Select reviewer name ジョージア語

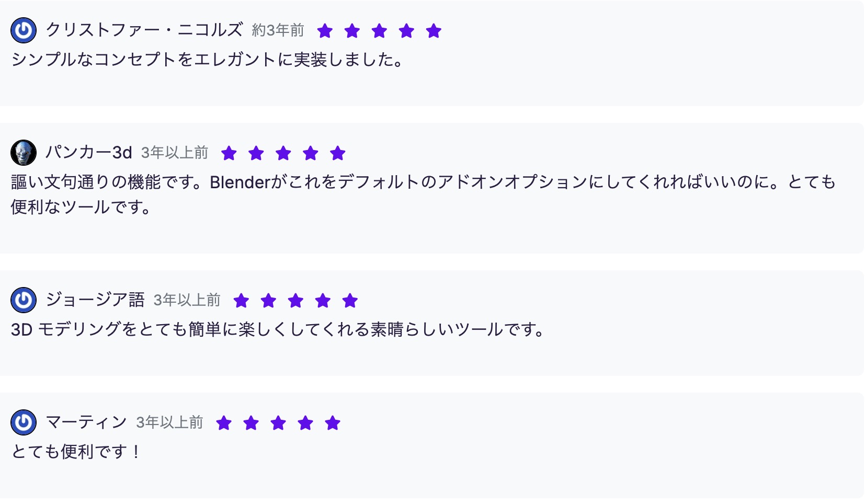click(x=95, y=300)
